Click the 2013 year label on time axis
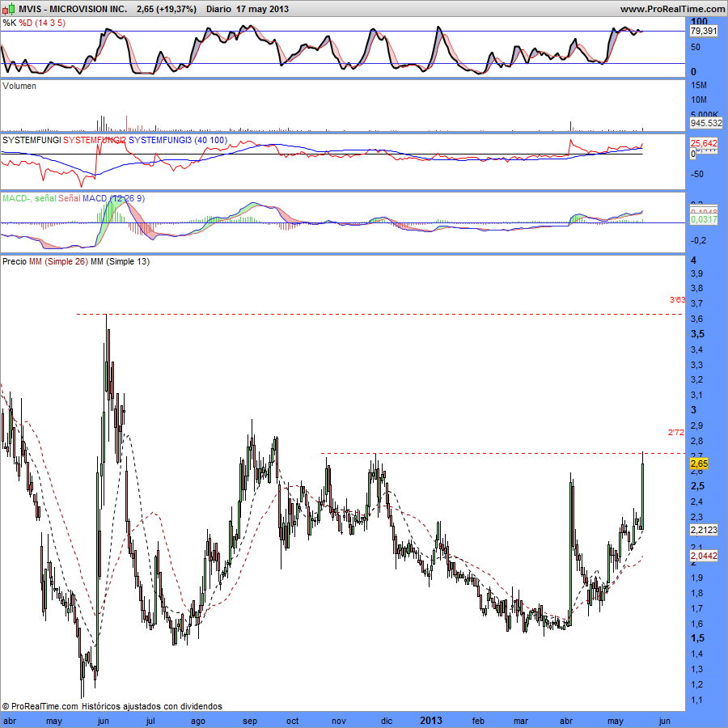Screen dimensions: 728x728 coord(431,721)
